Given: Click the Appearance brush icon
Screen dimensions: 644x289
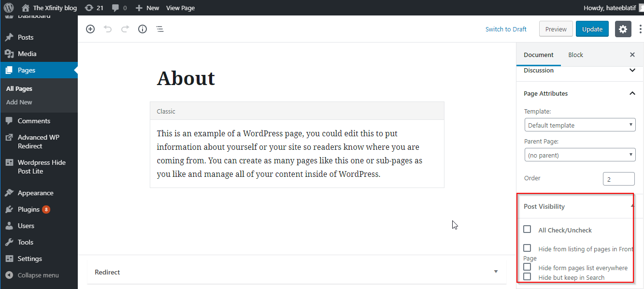Looking at the screenshot, I should (x=9, y=193).
